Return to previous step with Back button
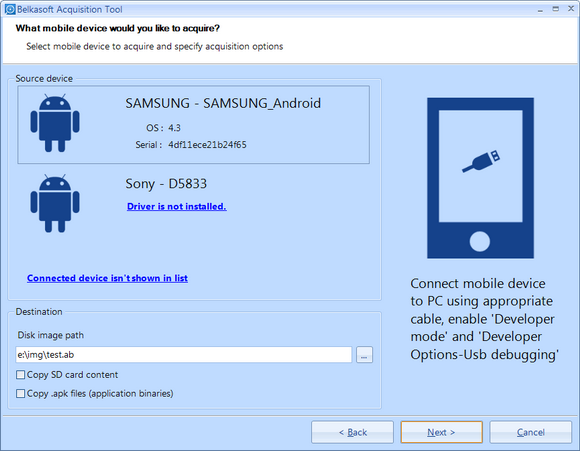This screenshot has height=451, width=580. (353, 432)
